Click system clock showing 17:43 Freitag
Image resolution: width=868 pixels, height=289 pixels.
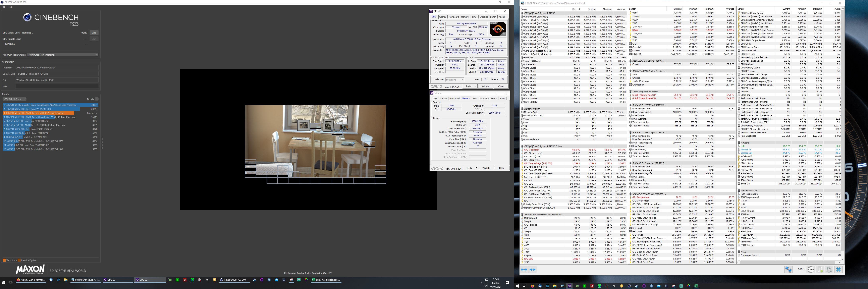click(496, 283)
